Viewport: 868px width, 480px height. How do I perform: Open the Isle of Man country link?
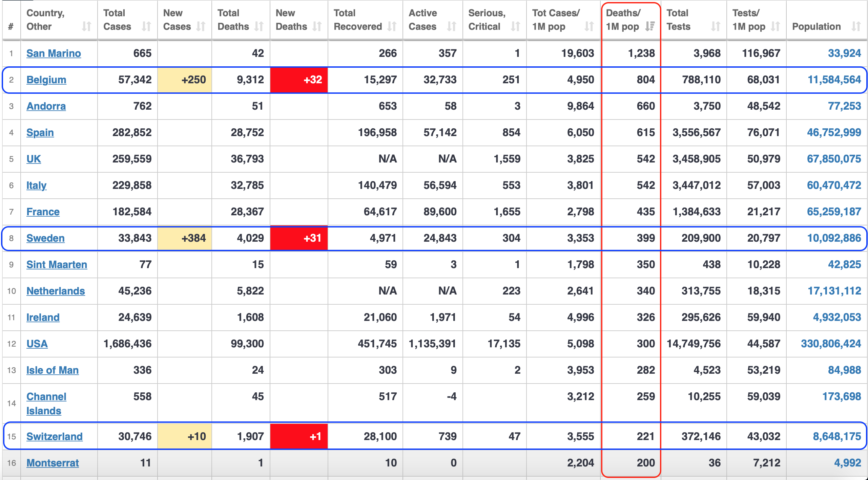[x=53, y=370]
